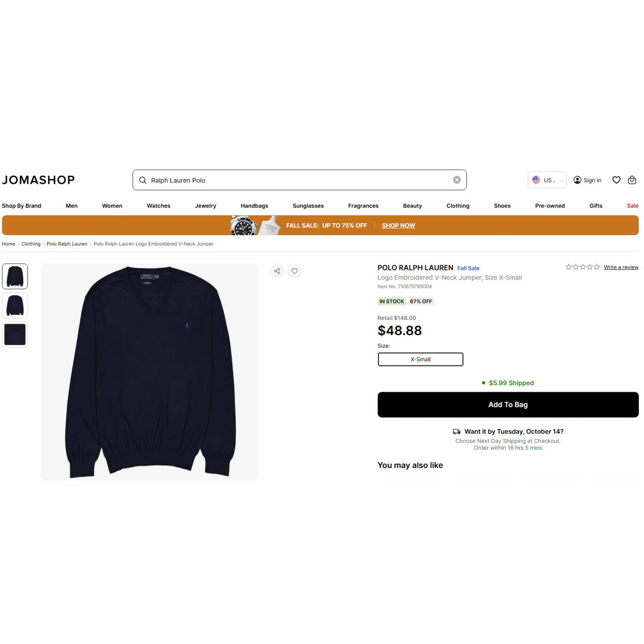Screen dimensions: 644x644
Task: Click SHOP NOW in the fall sale banner
Action: (398, 226)
